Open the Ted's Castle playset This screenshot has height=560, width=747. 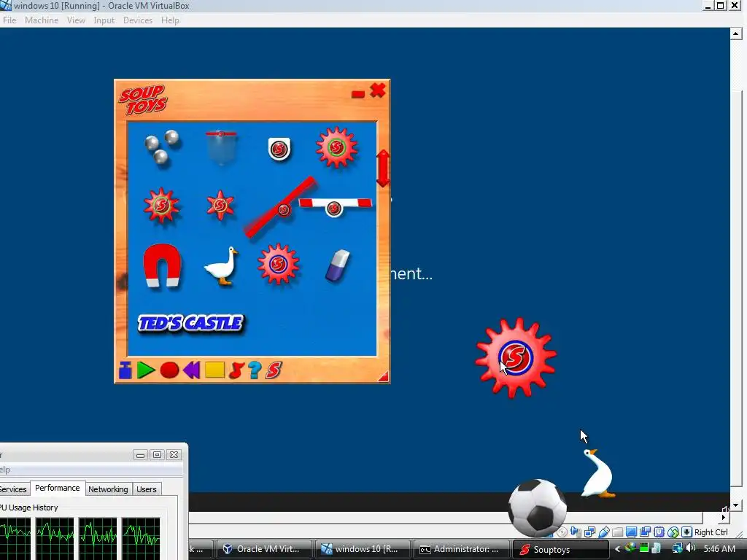[190, 323]
